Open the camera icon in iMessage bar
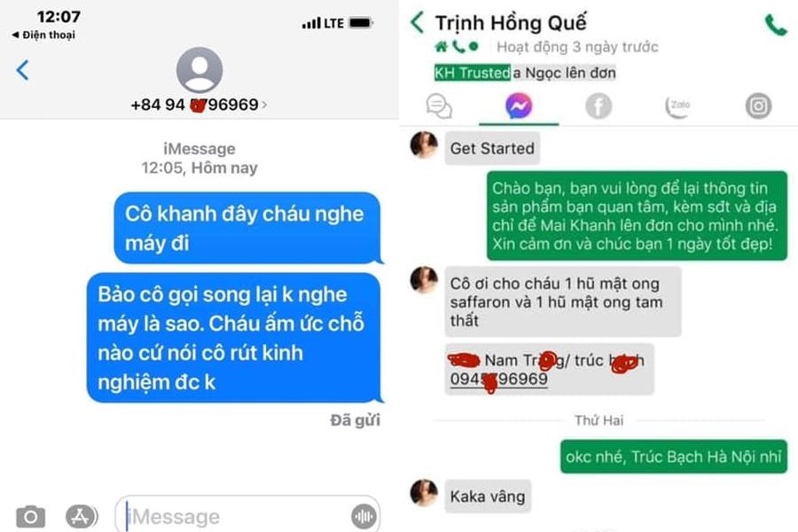Viewport: 798px width, 532px height. pyautogui.click(x=30, y=517)
